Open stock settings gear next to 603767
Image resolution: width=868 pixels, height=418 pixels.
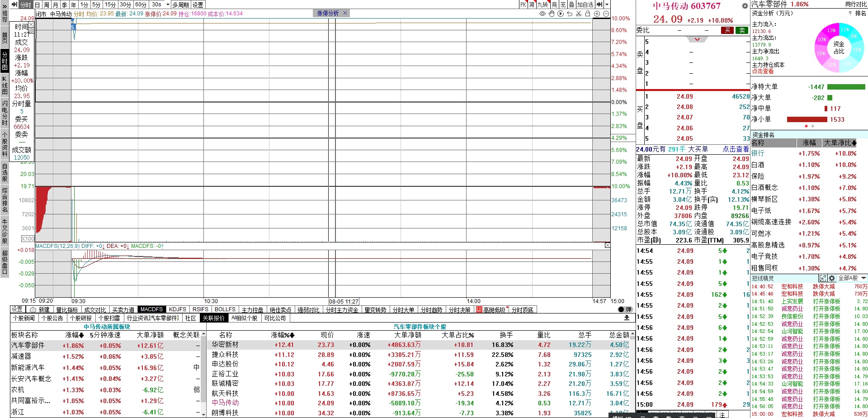point(745,6)
